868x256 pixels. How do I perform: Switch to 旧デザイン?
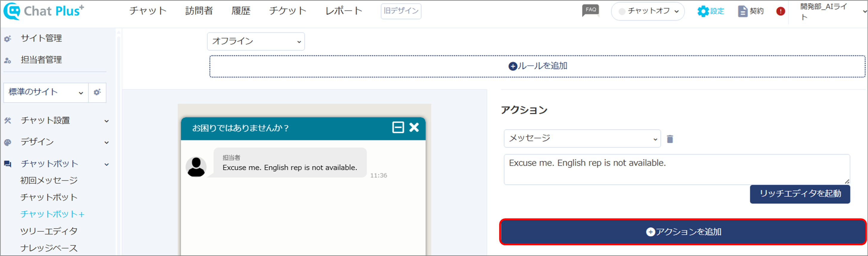(x=401, y=11)
